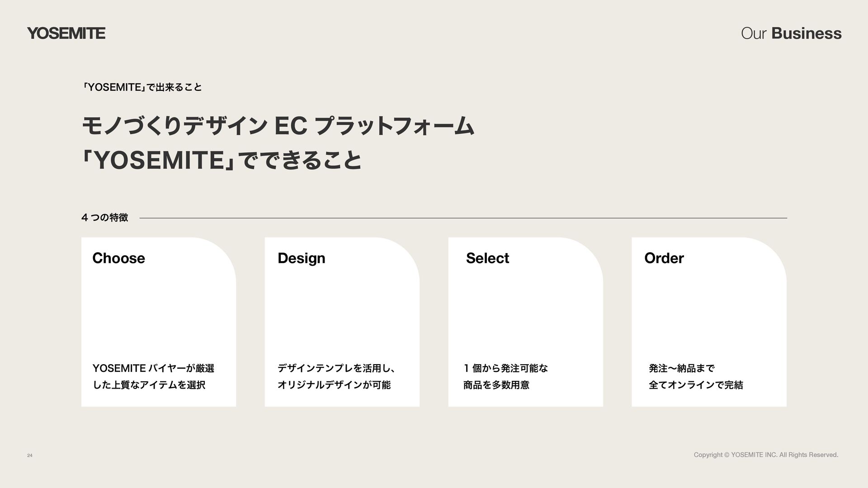
Task: Click the copyright notice "YOSEMITE INC. All Rights Reserved."
Action: [784, 455]
